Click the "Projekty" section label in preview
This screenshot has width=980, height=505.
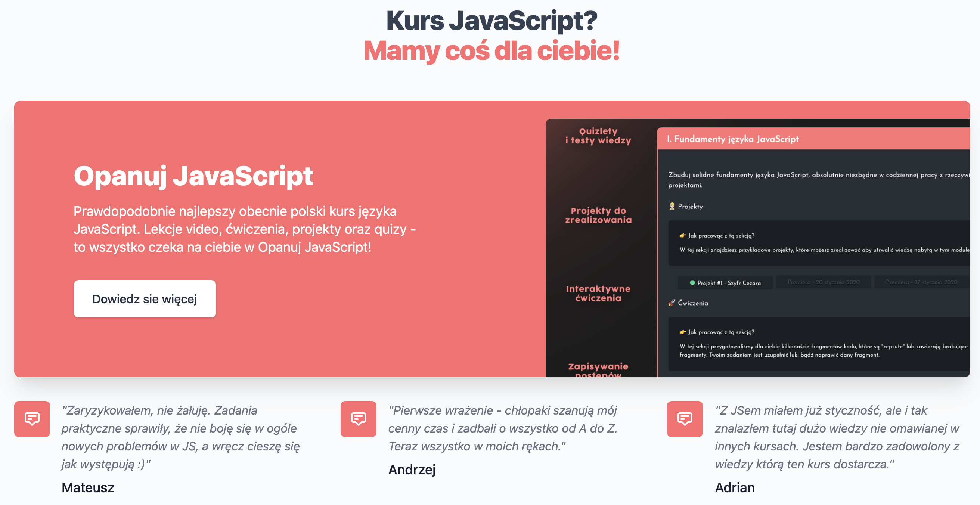click(x=690, y=206)
